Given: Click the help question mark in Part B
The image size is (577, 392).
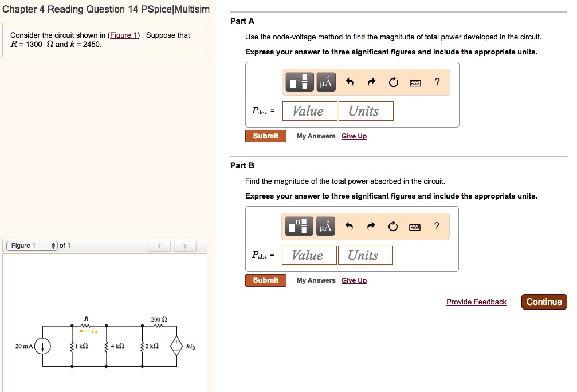Looking at the screenshot, I should [x=437, y=227].
